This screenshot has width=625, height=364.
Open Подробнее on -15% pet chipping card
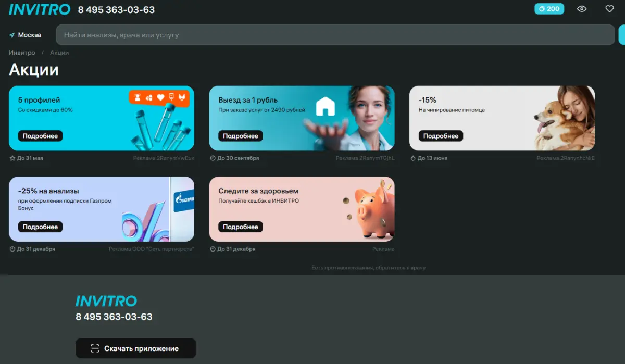pos(441,136)
